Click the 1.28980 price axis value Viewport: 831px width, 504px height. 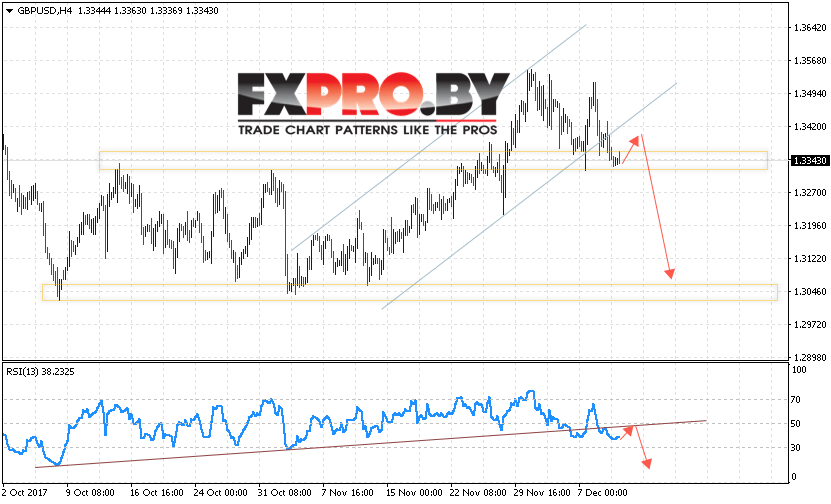coord(810,357)
